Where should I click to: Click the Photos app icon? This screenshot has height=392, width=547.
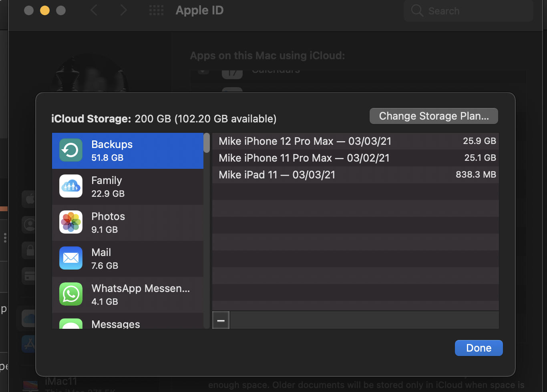[71, 222]
